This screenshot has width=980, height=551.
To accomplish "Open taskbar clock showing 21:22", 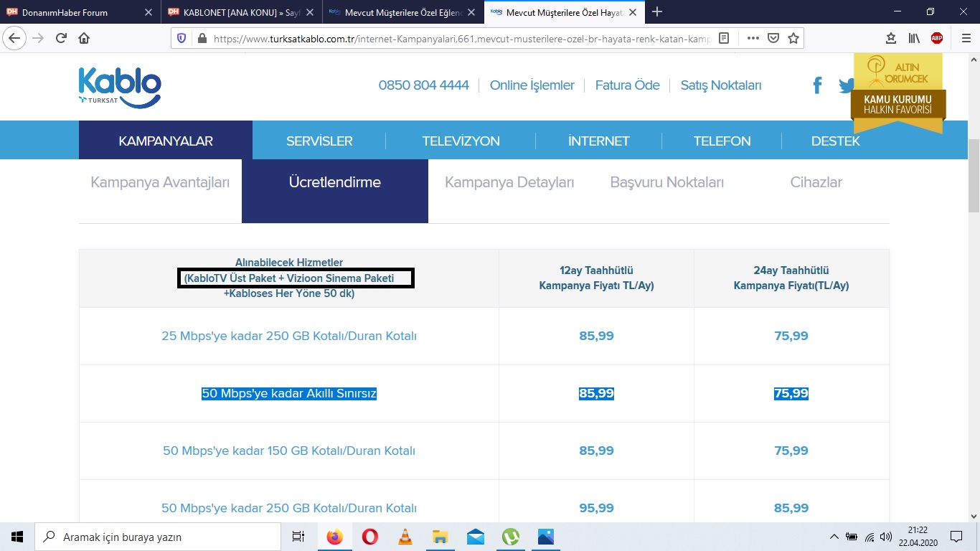I will pos(917,537).
